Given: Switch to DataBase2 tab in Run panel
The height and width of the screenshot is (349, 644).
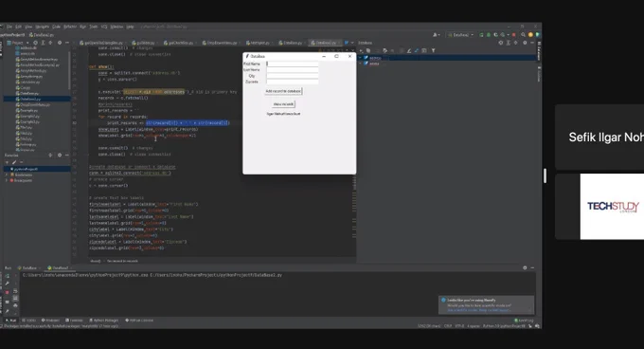Looking at the screenshot, I should point(59,268).
